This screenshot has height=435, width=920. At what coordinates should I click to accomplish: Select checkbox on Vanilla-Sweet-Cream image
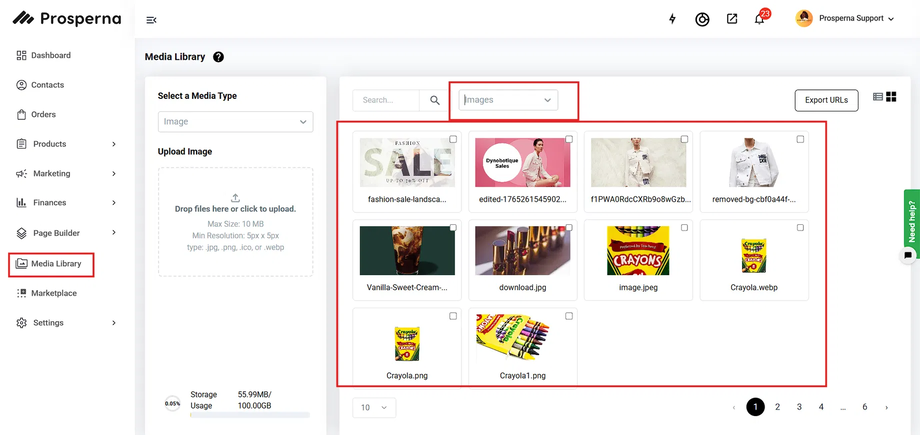point(453,228)
